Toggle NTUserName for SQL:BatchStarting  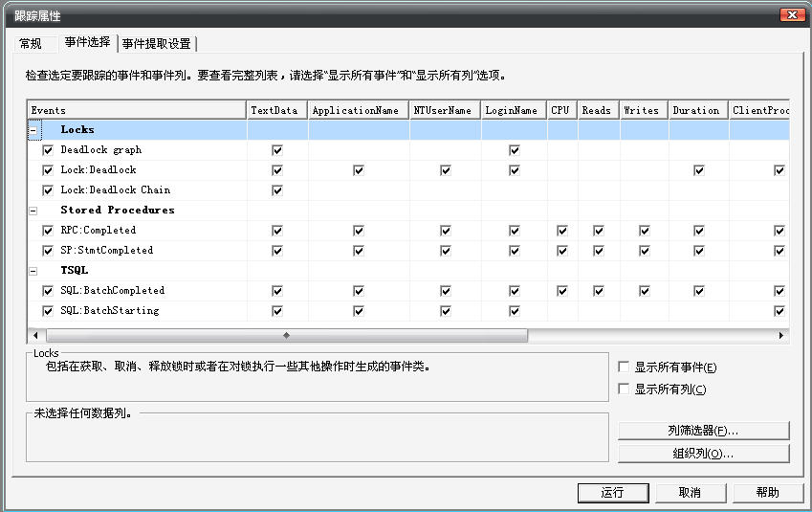[x=446, y=311]
